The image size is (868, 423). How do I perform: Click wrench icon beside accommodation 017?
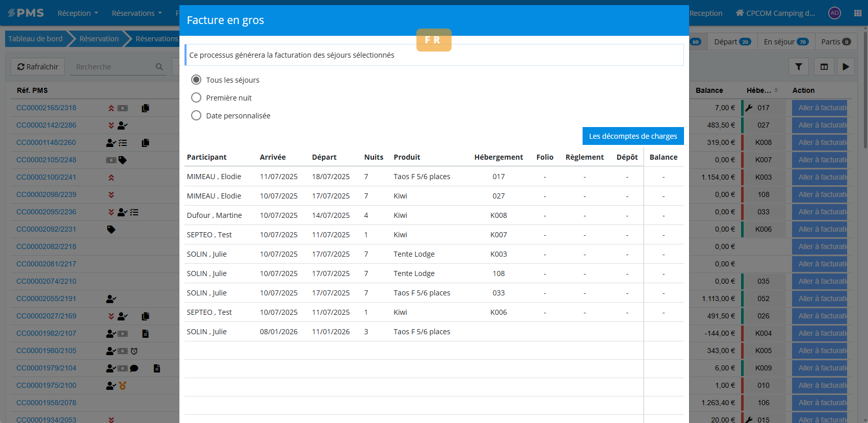[749, 108]
